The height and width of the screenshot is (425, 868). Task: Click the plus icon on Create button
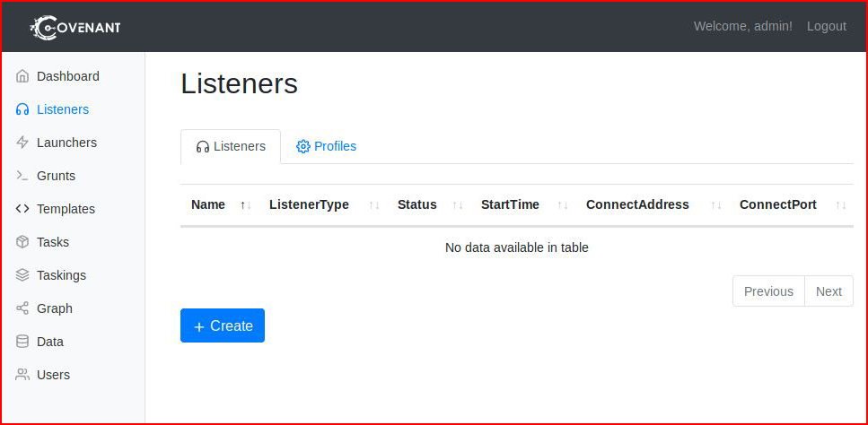pyautogui.click(x=199, y=326)
